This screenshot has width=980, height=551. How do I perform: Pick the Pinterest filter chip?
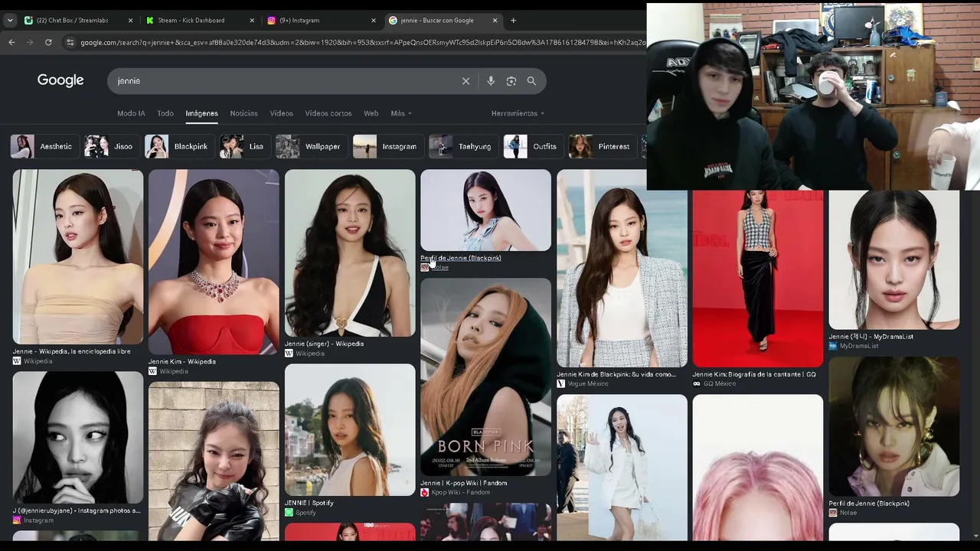tap(601, 146)
